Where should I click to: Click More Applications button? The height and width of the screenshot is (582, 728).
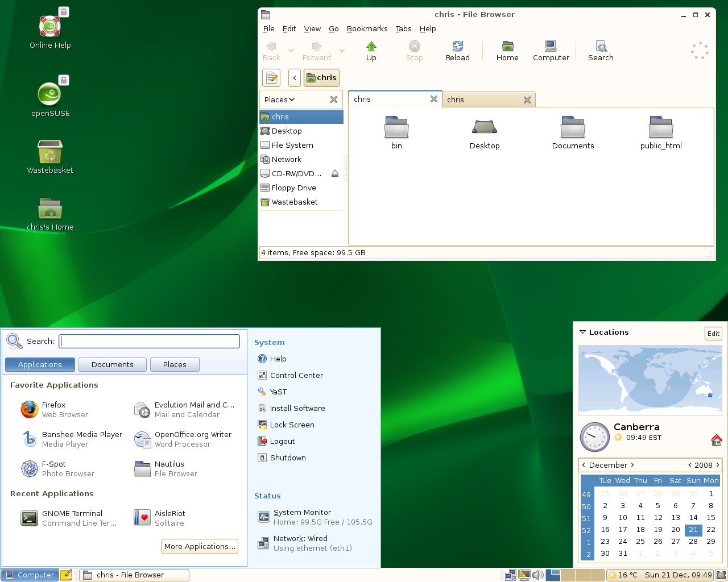[x=200, y=546]
